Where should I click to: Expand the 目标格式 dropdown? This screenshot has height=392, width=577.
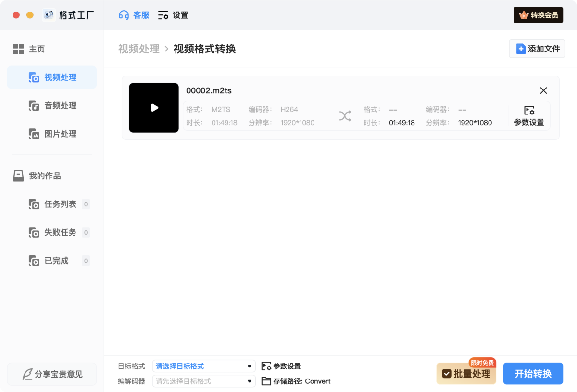click(x=203, y=366)
